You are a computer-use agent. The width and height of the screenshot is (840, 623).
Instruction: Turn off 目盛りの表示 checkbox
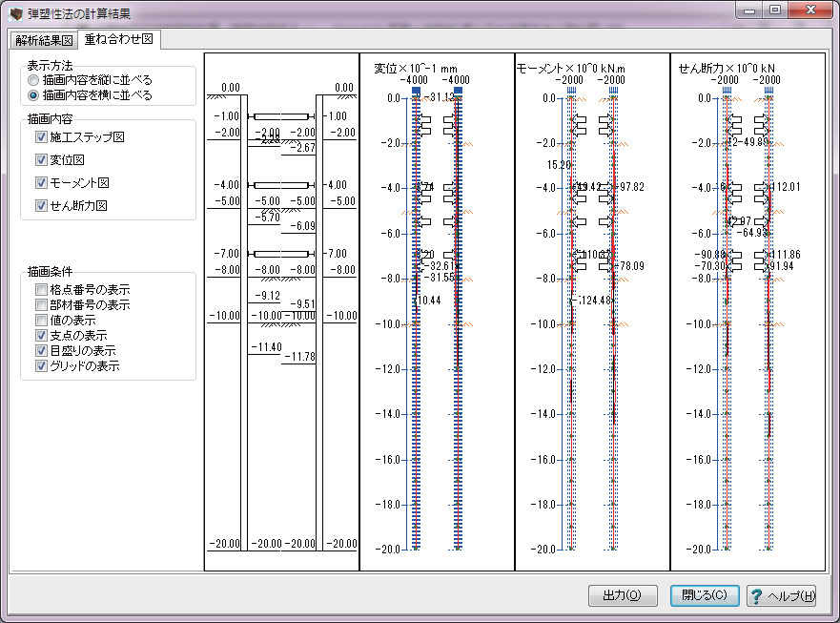tap(41, 351)
